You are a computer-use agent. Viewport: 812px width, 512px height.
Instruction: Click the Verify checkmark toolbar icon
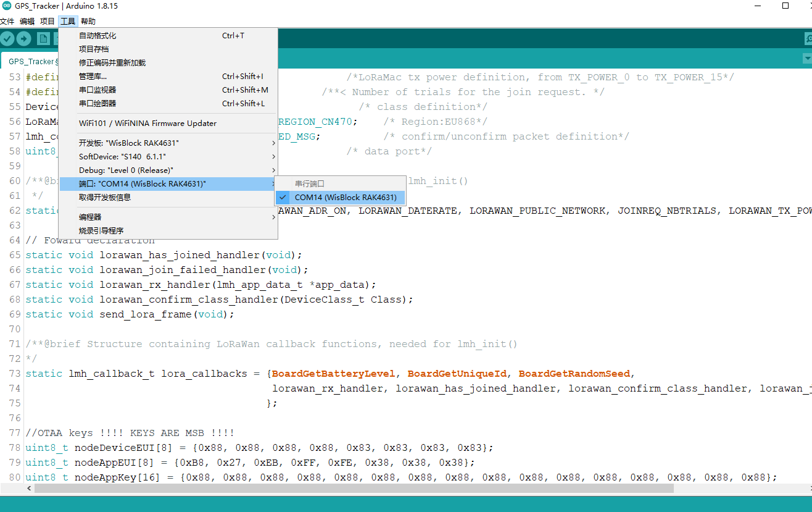[7, 39]
